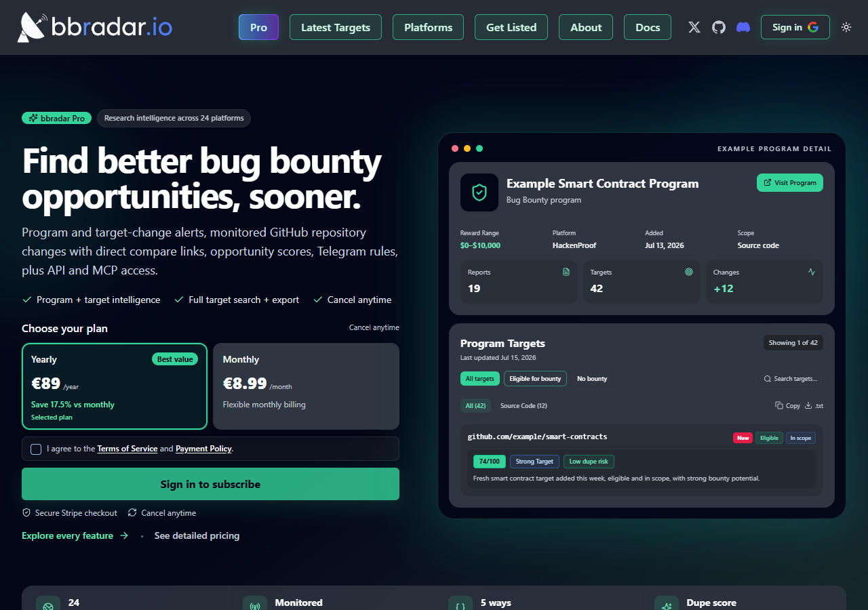Open See detailed pricing link

click(x=197, y=535)
